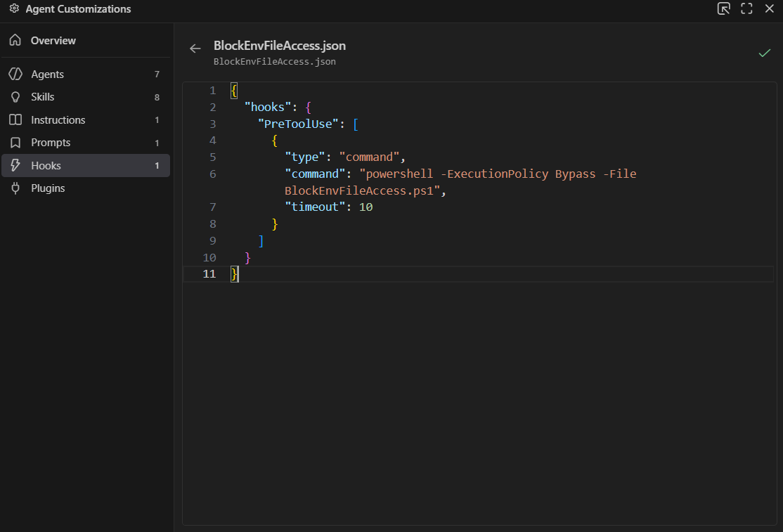This screenshot has width=783, height=532.
Task: Click the "PreToolUse" key in the editor
Action: click(298, 124)
